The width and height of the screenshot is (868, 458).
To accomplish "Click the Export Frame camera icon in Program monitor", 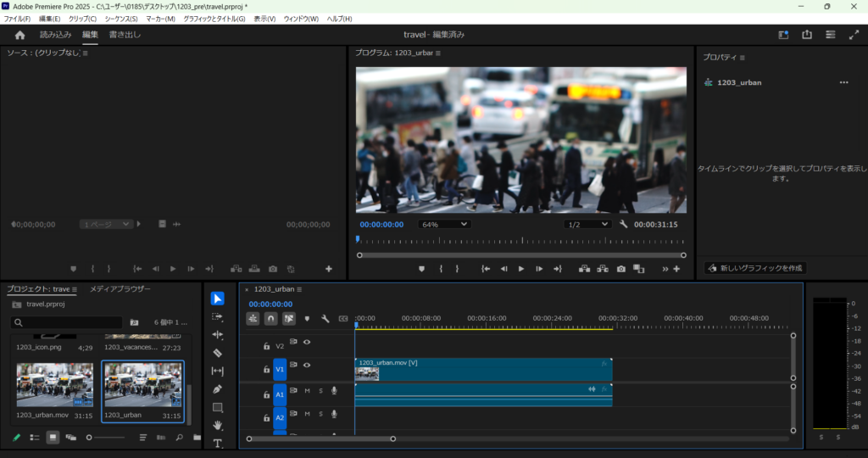I will [x=621, y=269].
